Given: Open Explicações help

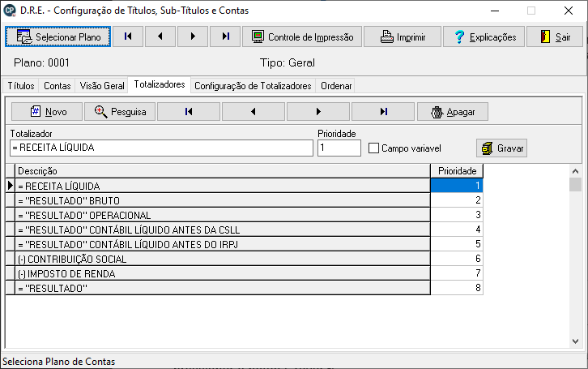Looking at the screenshot, I should point(484,36).
